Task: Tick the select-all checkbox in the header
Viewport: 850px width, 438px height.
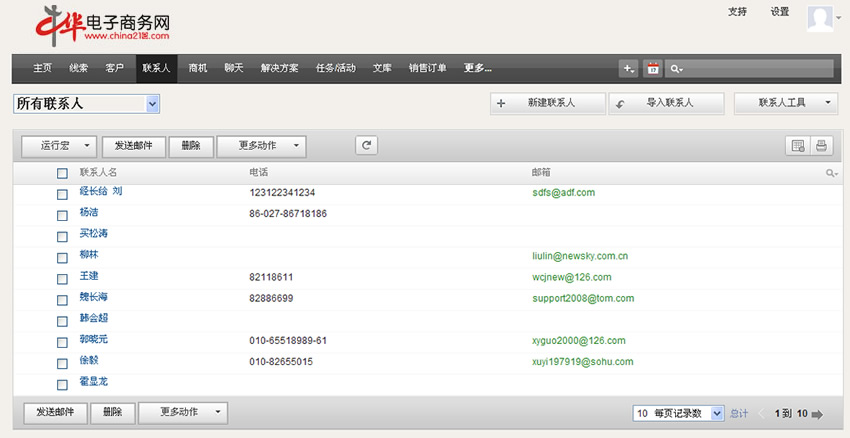Action: (x=62, y=174)
